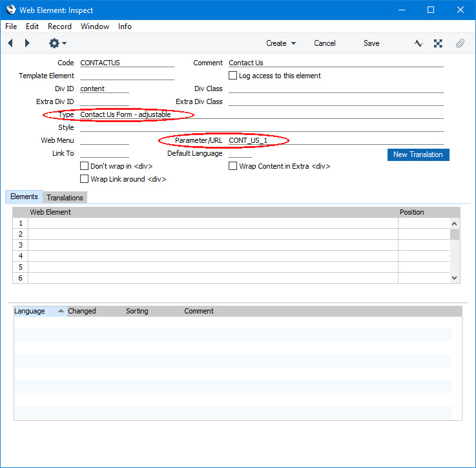
Task: Click the Link To field
Action: tap(105, 153)
